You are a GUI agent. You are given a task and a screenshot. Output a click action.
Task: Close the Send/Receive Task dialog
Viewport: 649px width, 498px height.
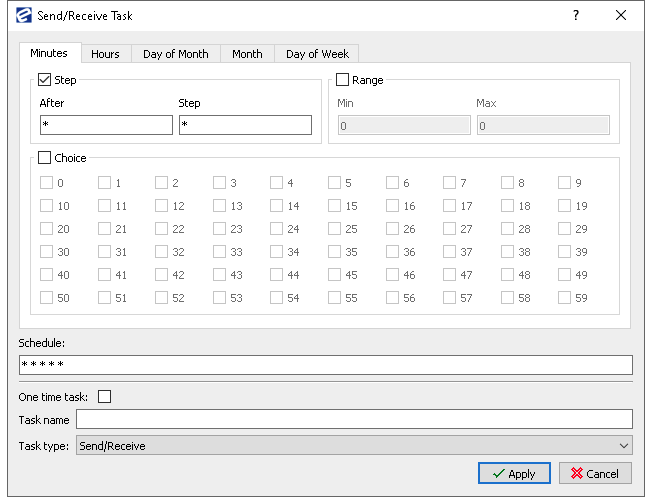coord(621,15)
